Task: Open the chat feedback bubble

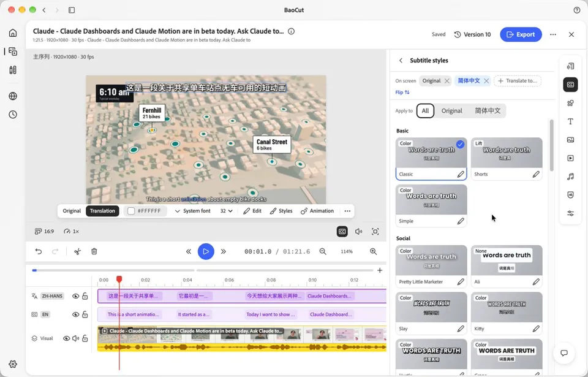Action: (564, 353)
